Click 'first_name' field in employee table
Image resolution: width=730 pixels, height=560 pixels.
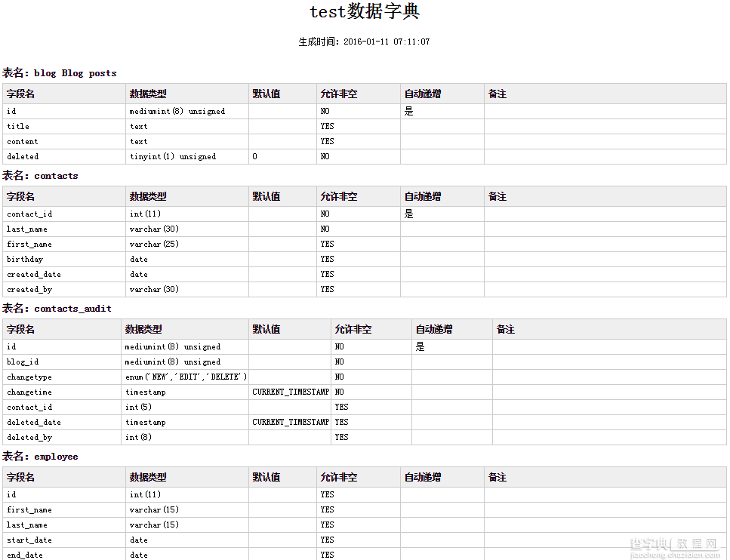[64, 509]
